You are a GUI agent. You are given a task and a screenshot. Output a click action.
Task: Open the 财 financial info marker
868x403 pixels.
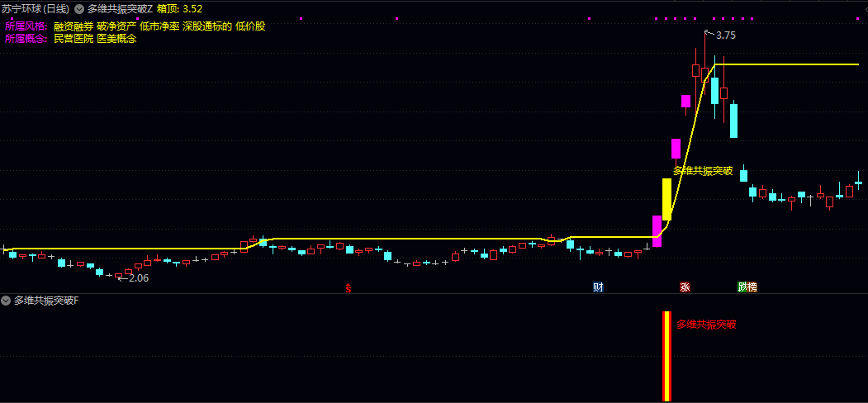[598, 287]
